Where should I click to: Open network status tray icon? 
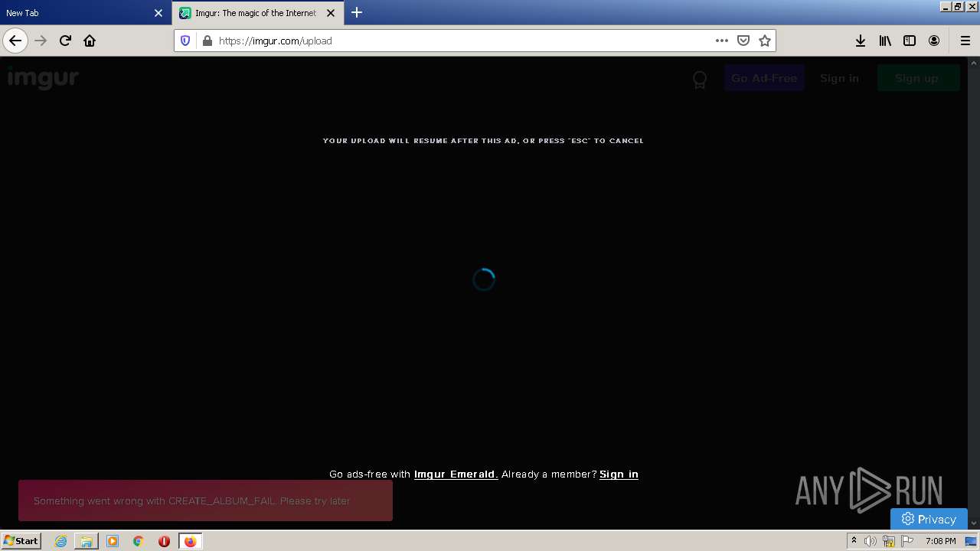pos(889,541)
